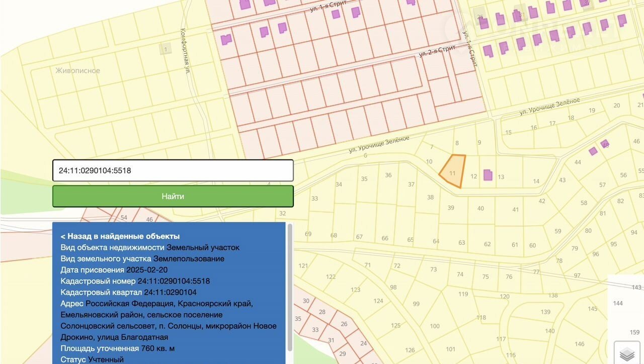Screen dimensions: 644x364
Task: Choose parcel 58 on the map
Action: coord(584,203)
